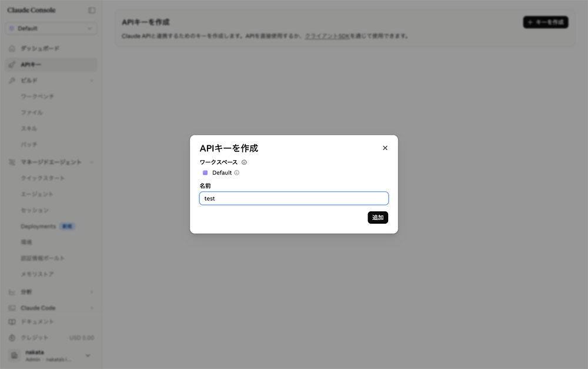Expand the nakata account menu chevron
The height and width of the screenshot is (369, 588).
point(88,355)
